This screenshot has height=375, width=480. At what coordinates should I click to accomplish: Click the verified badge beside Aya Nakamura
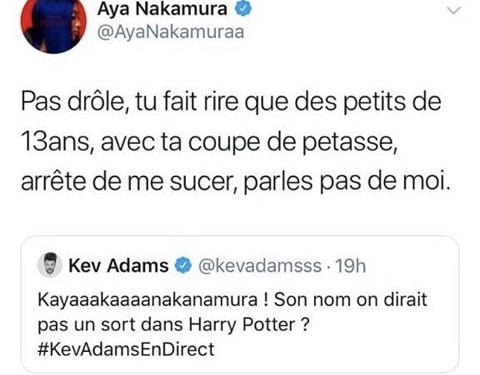click(244, 9)
